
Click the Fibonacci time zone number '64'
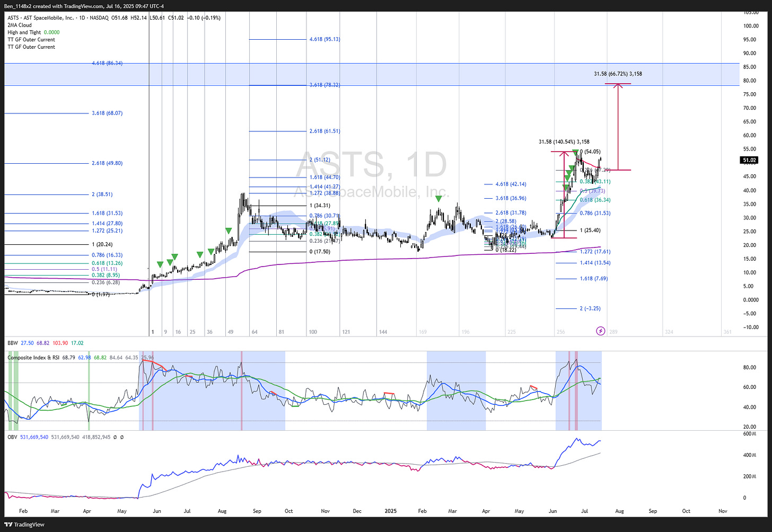255,332
